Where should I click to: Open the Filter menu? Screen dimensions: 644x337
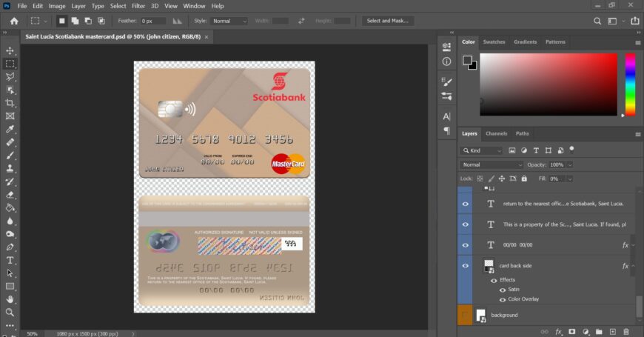point(138,6)
